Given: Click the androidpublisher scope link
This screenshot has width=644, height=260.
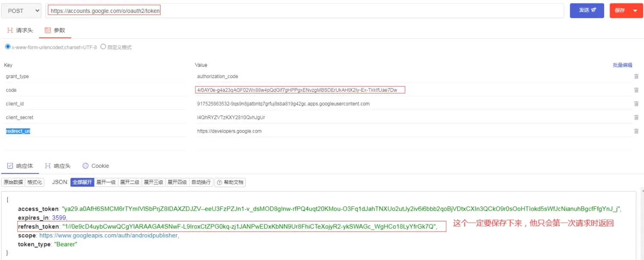Looking at the screenshot, I should 109,236.
